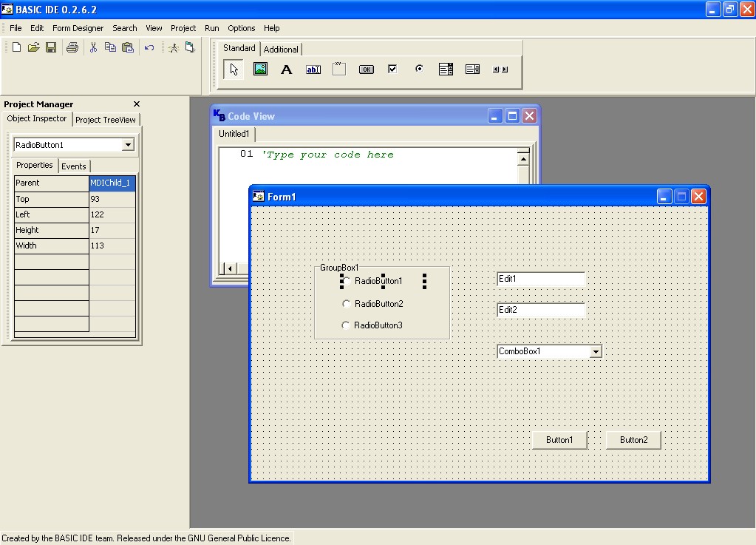Open the Form Designer menu
Screen dimensions: 756x545
[78, 28]
